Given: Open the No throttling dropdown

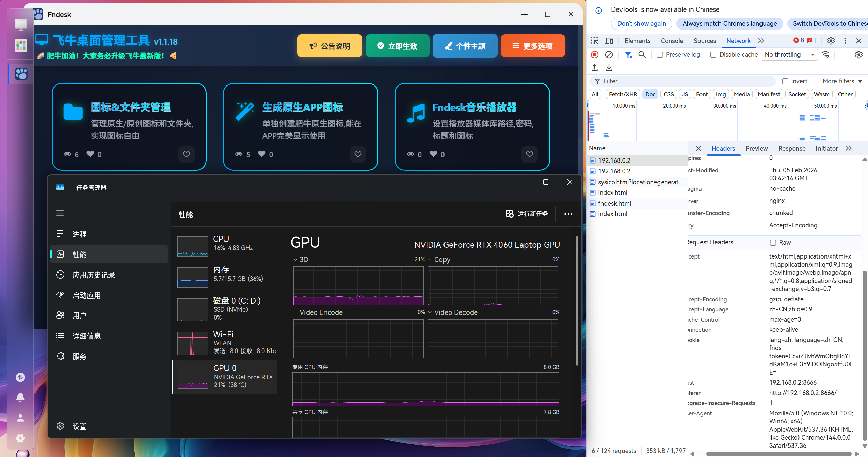Looking at the screenshot, I should (x=789, y=55).
